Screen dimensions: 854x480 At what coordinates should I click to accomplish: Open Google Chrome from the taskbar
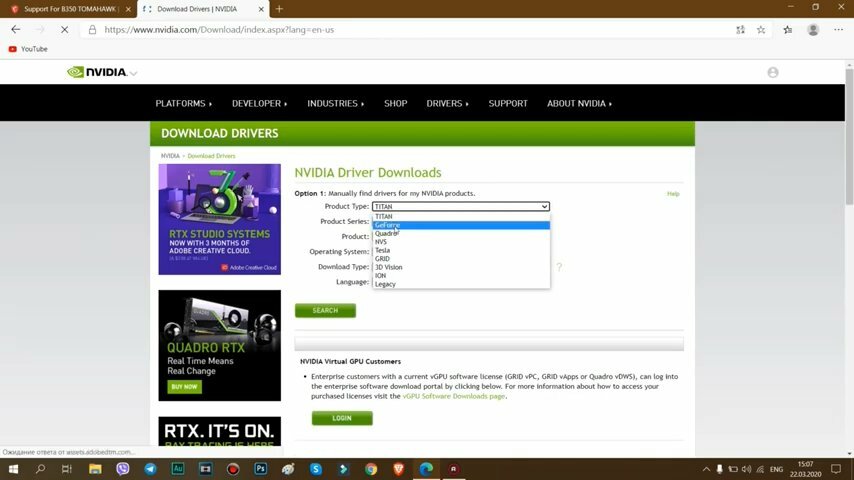(371, 469)
